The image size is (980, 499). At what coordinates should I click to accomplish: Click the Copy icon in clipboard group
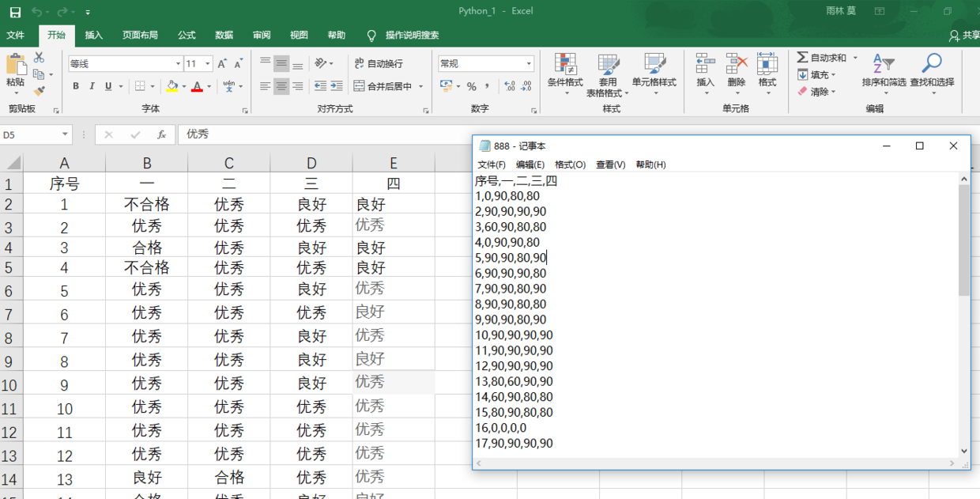[39, 74]
